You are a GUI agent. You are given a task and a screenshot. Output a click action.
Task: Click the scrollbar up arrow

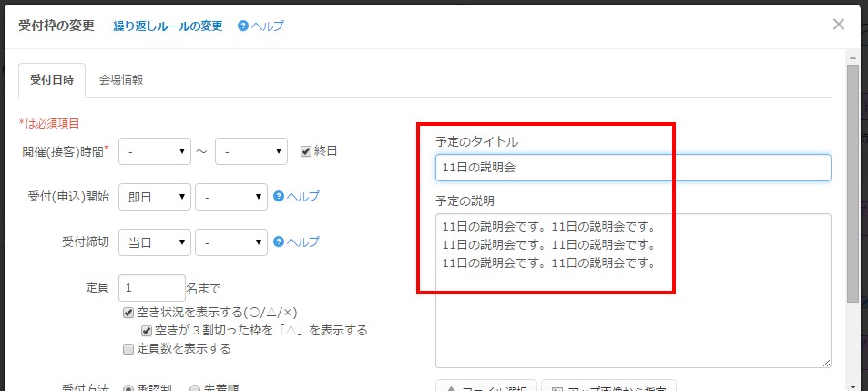(x=853, y=56)
